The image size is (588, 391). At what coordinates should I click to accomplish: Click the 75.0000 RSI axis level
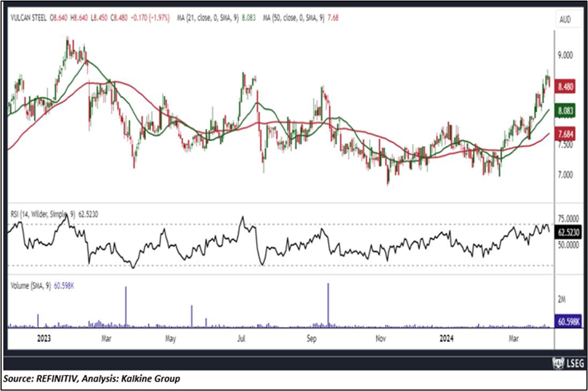[569, 219]
